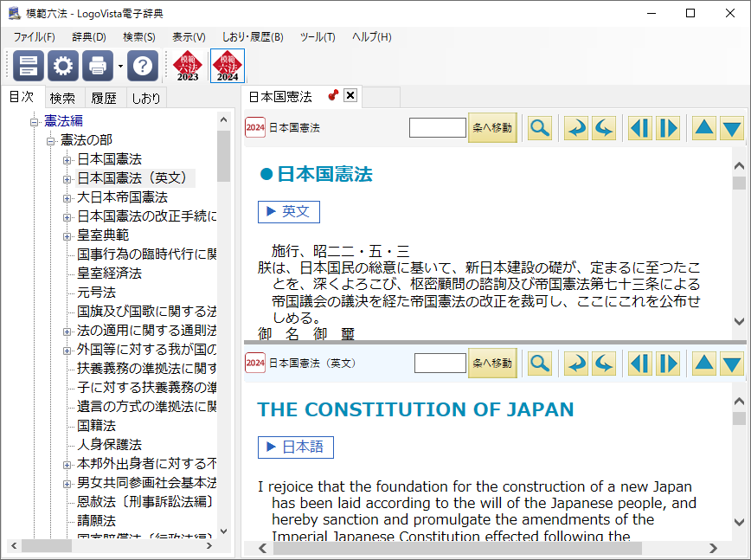
Task: Click the 2024 badge beside 日本国憲法 in the upper pane
Action: pos(255,127)
